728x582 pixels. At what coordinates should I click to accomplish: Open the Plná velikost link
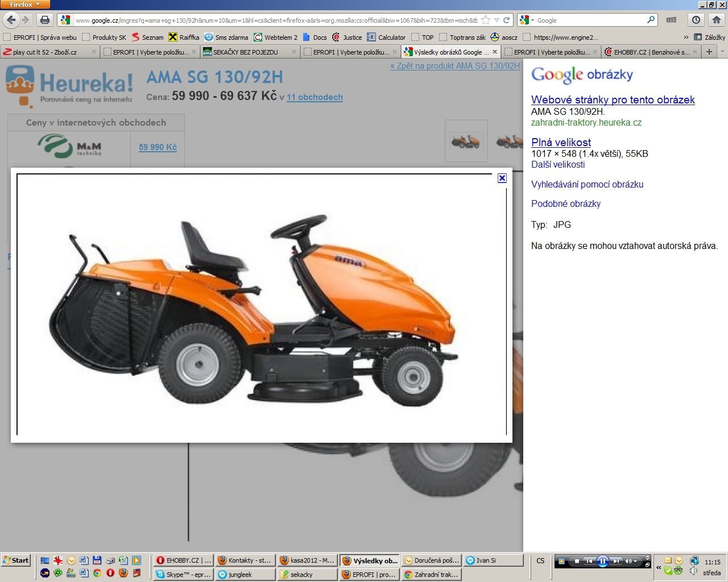coord(561,142)
